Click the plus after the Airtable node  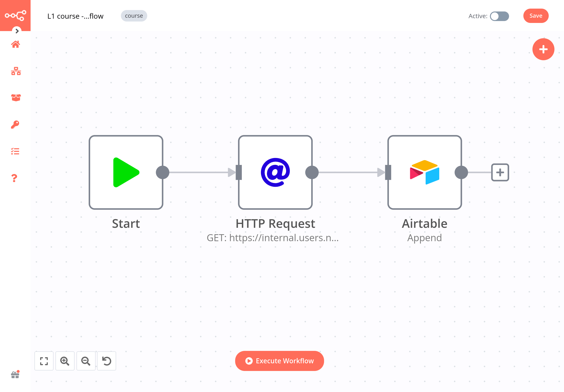pos(500,172)
